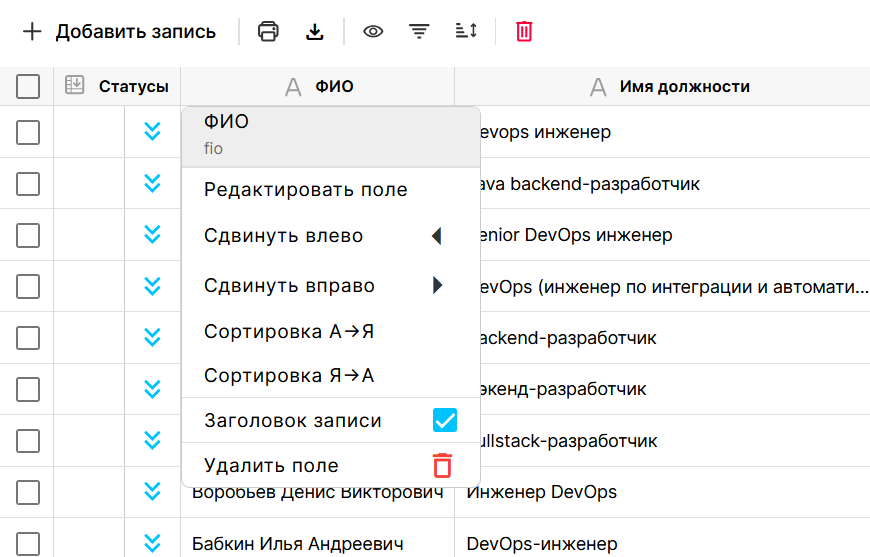Click the Имя должности column header

click(x=684, y=87)
